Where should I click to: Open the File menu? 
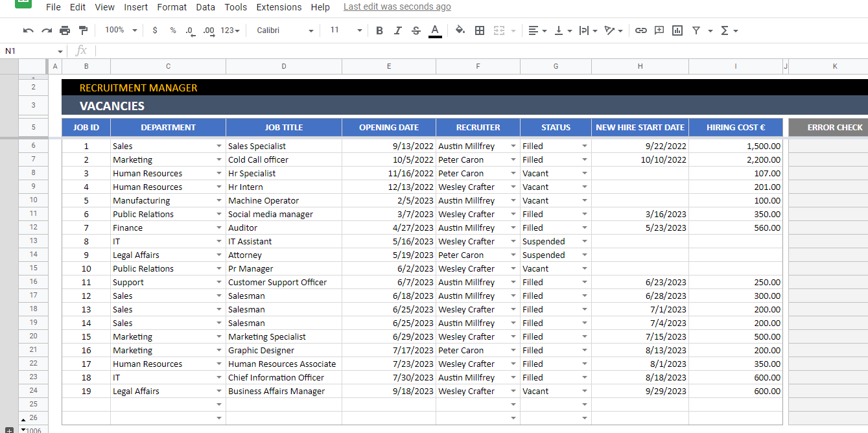pos(53,7)
